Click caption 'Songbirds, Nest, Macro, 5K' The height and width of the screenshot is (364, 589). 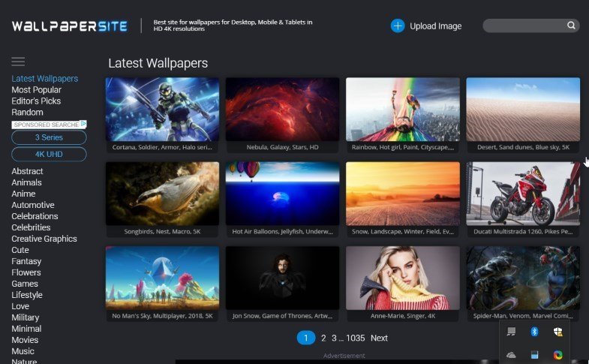162,231
